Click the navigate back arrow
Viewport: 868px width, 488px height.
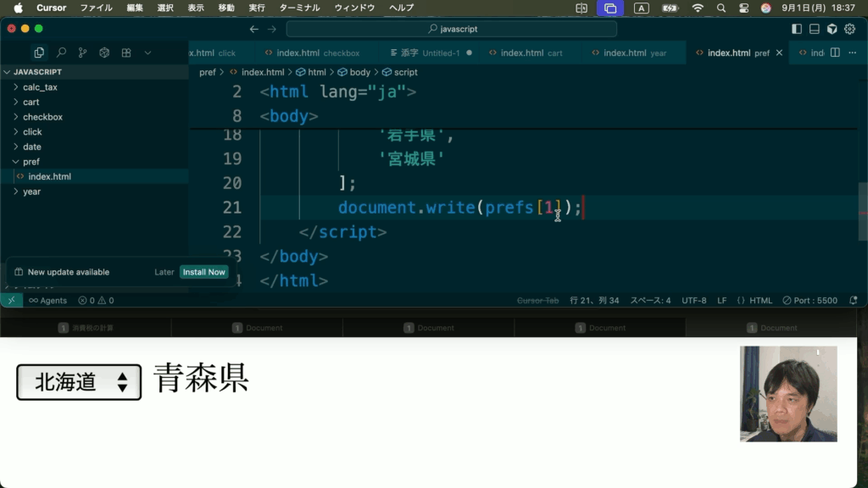pyautogui.click(x=253, y=29)
